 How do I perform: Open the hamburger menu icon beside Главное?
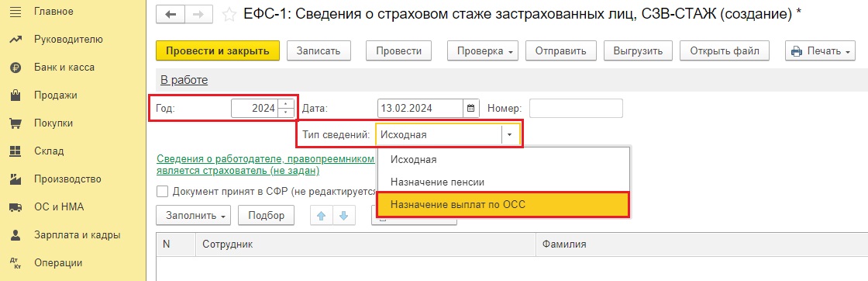(x=15, y=11)
